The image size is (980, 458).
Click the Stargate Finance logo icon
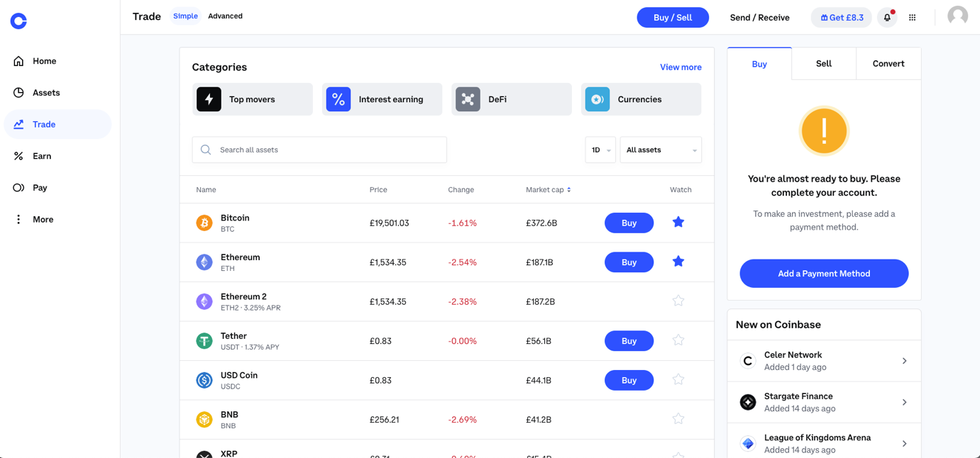[x=748, y=402]
